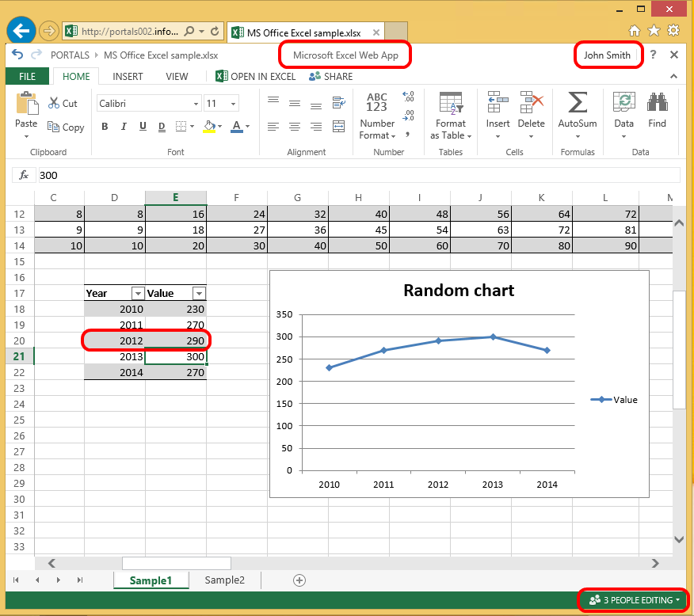
Task: Apply the font color A button
Action: click(x=237, y=127)
